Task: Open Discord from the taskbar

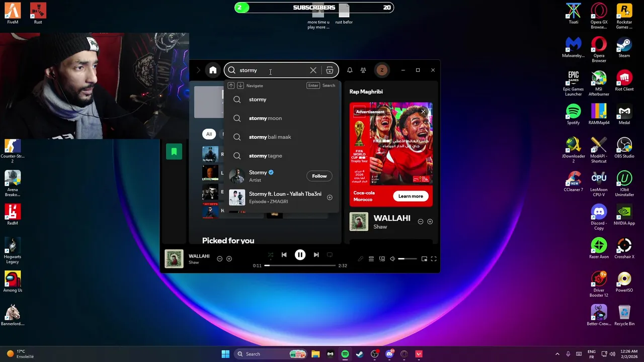Action: [389, 354]
